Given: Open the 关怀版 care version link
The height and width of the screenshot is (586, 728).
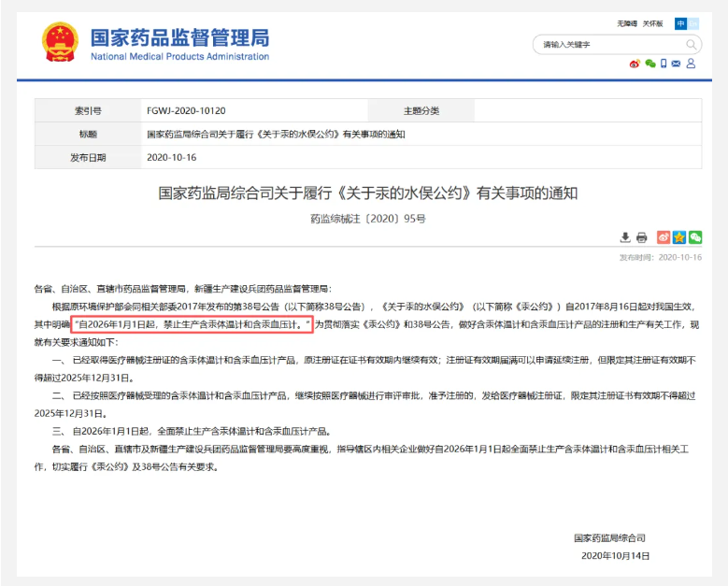Looking at the screenshot, I should tap(653, 23).
